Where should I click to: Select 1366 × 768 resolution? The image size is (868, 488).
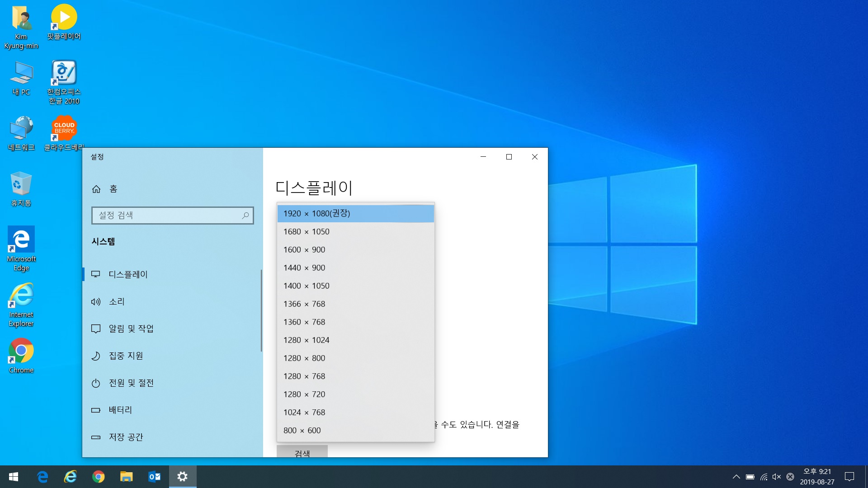(356, 304)
